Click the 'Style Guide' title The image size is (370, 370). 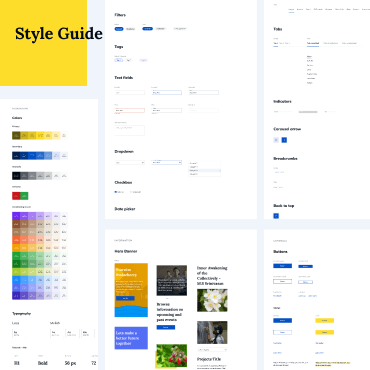[59, 34]
